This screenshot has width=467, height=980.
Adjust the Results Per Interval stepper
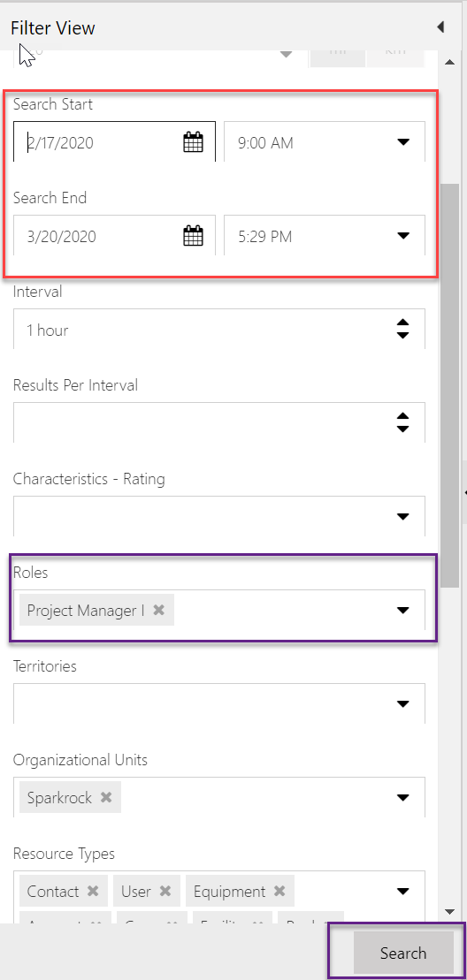[x=403, y=423]
